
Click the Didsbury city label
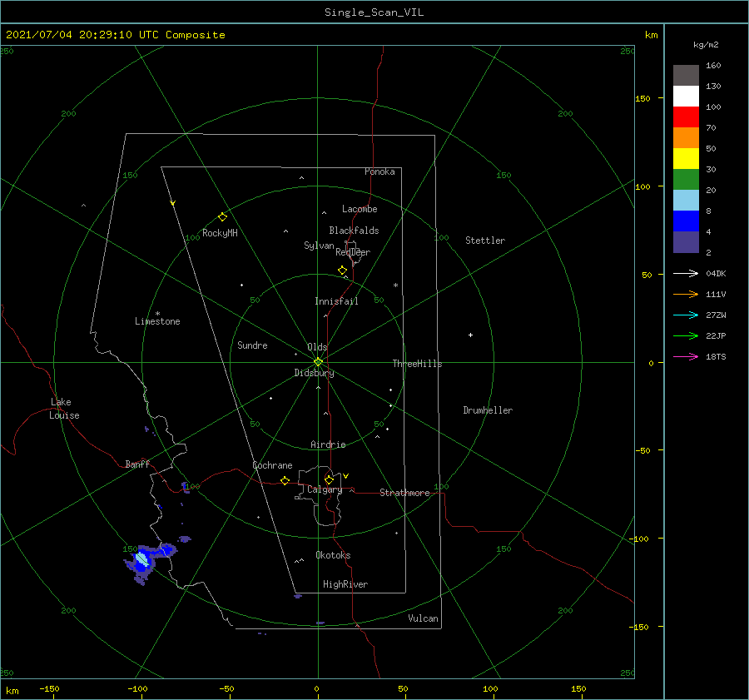coord(315,373)
